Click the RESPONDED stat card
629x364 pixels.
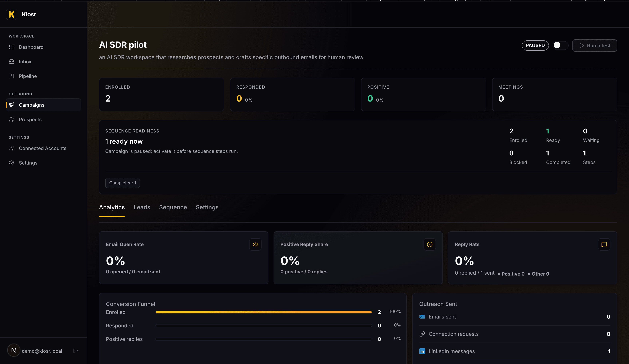[292, 94]
